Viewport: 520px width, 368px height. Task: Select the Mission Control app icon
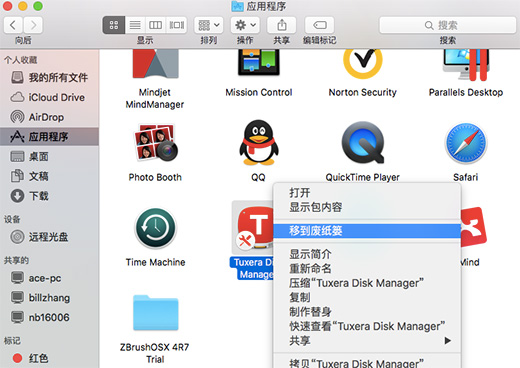259,62
